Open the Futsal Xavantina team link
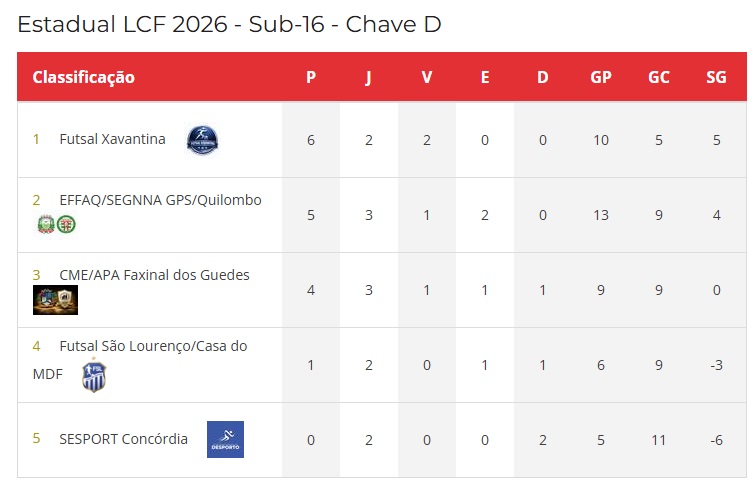 coord(113,139)
